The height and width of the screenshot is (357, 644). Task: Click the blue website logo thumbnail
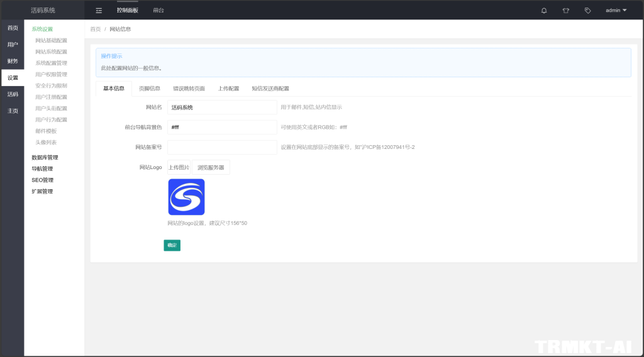click(186, 197)
